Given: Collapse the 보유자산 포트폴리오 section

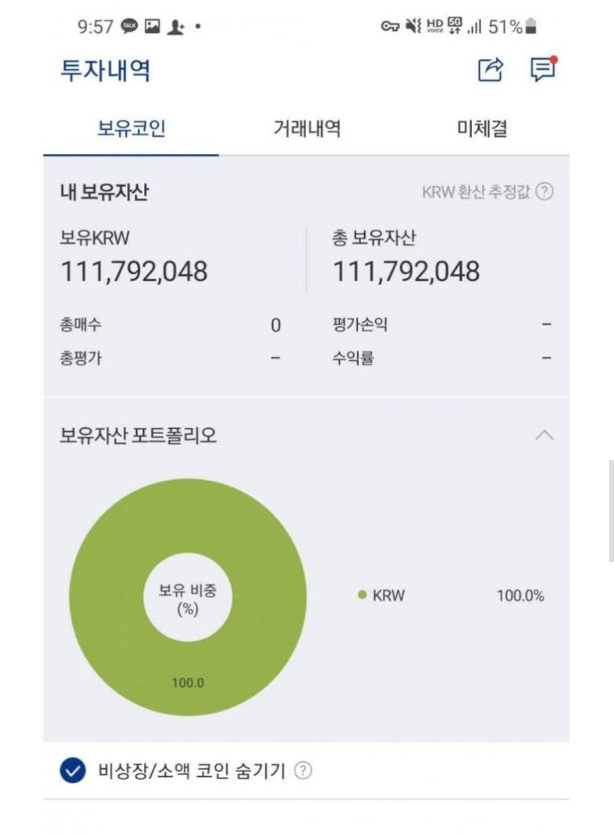Looking at the screenshot, I should click(544, 435).
